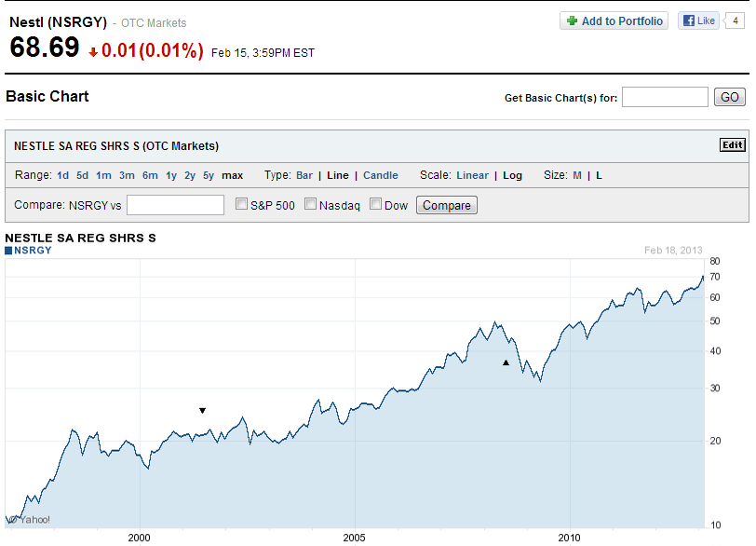Select the Log scale option
This screenshot has height=546, width=756.
pos(512,175)
